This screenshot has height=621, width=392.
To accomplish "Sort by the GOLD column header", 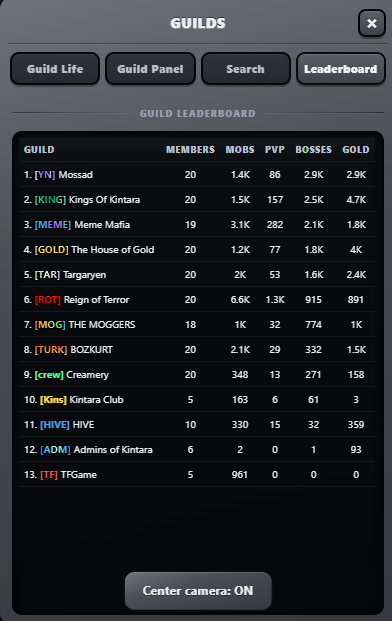I will click(356, 150).
